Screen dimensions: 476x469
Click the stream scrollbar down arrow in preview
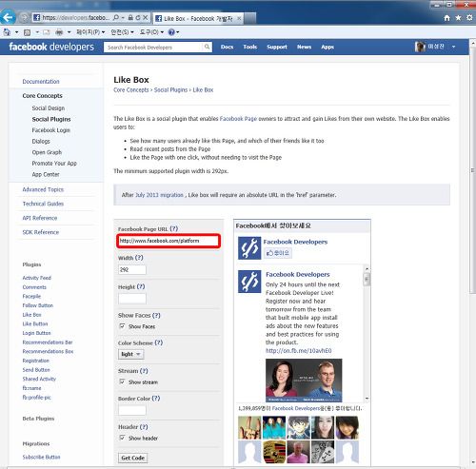(x=367, y=398)
